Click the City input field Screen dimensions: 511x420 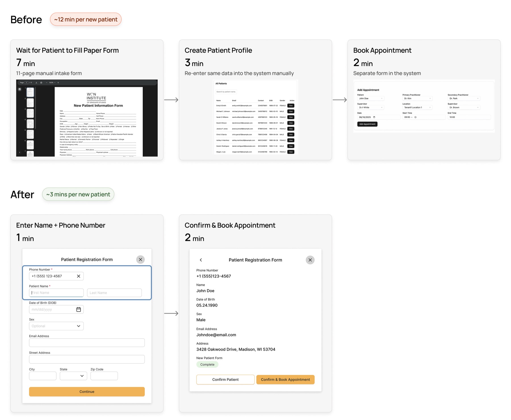click(x=43, y=376)
